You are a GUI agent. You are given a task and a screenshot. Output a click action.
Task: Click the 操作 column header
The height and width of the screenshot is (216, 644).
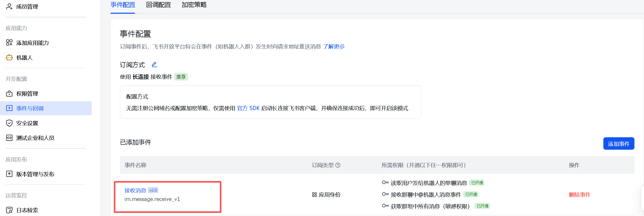574,165
